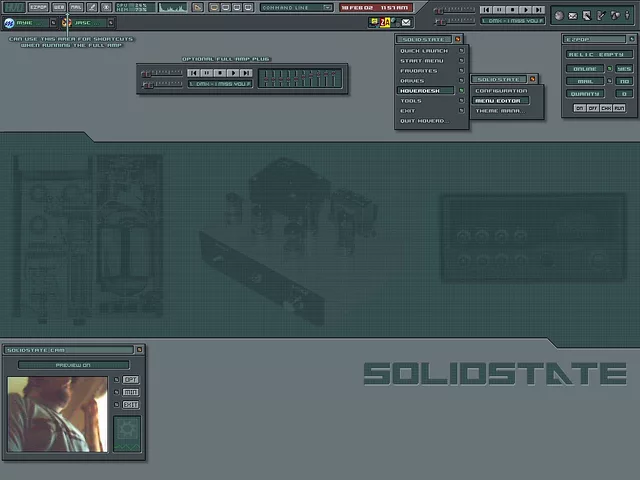
Task: Expand the Drives submenu arrow
Action: [461, 80]
